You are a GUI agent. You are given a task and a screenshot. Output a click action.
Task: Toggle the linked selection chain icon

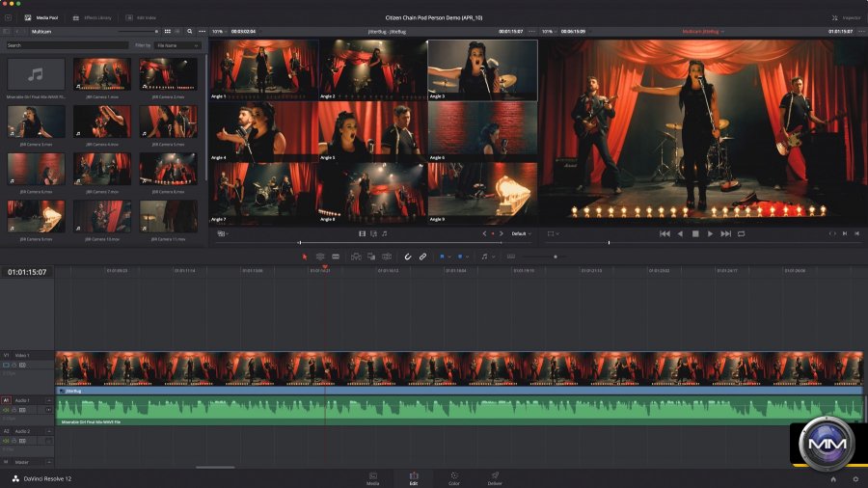pyautogui.click(x=422, y=257)
